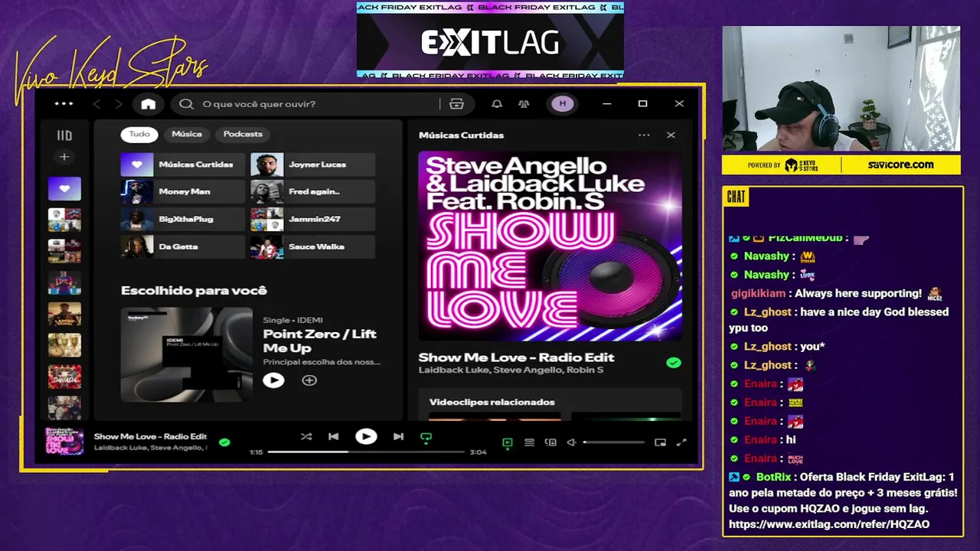Open the notifications bell
Screen dimensions: 980x551
point(497,104)
